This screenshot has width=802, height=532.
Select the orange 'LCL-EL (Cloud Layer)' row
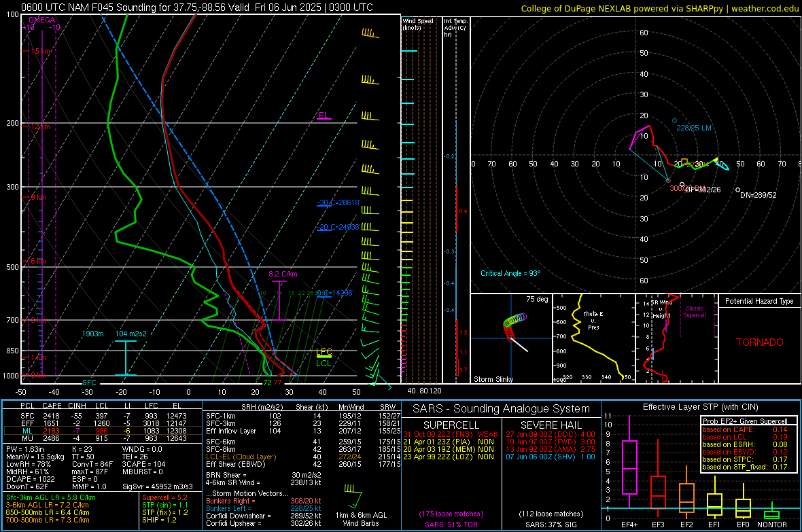303,457
